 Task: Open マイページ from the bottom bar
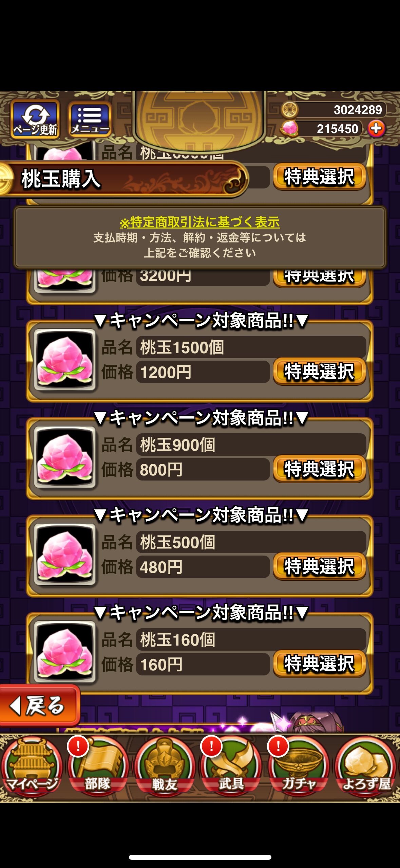[x=32, y=767]
